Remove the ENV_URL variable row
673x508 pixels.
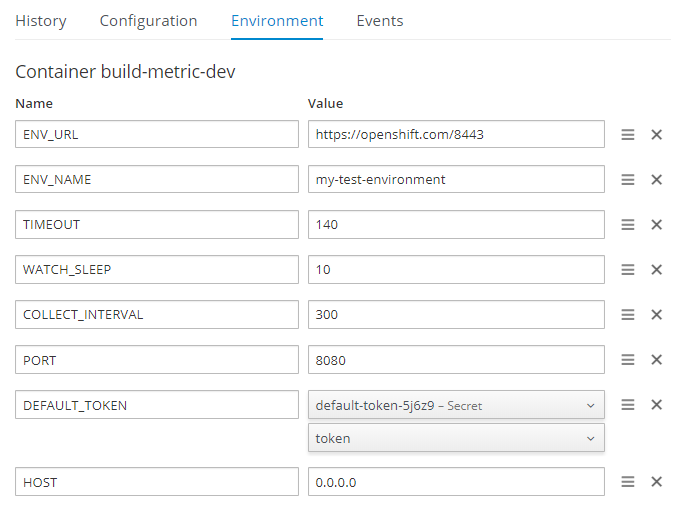coord(657,135)
